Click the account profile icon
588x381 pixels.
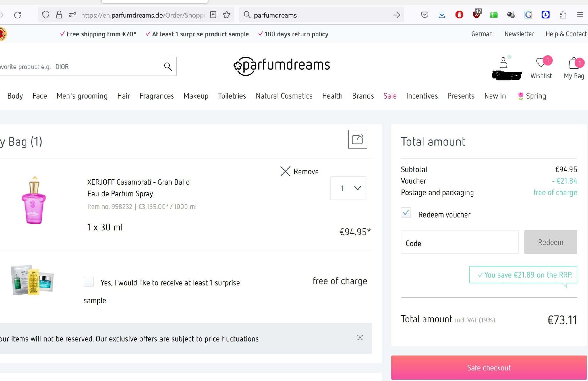[x=503, y=63]
